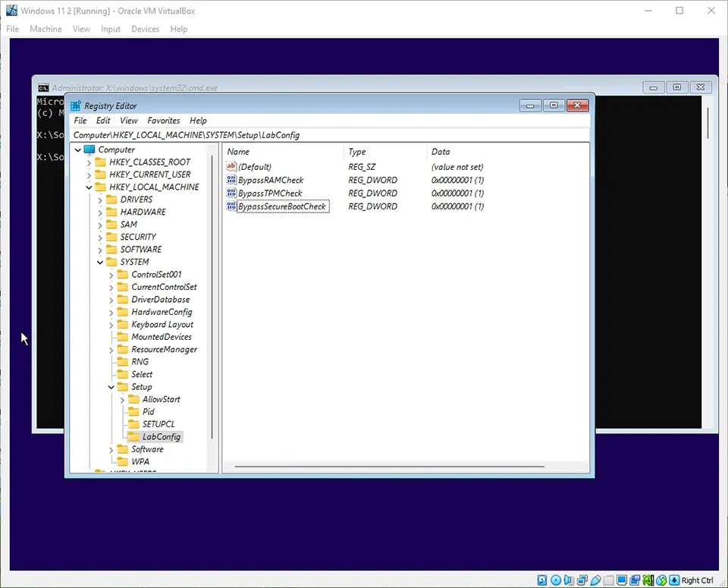Select the CurrentControlSet key

pyautogui.click(x=164, y=287)
